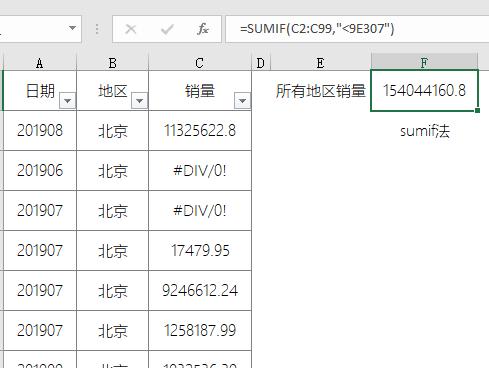The image size is (489, 368).
Task: Open the insert function fx dialog
Action: click(x=203, y=29)
